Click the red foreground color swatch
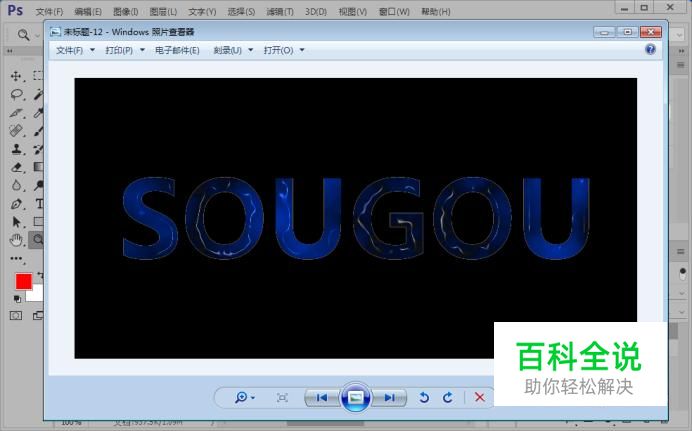Image resolution: width=692 pixels, height=431 pixels. (x=24, y=281)
